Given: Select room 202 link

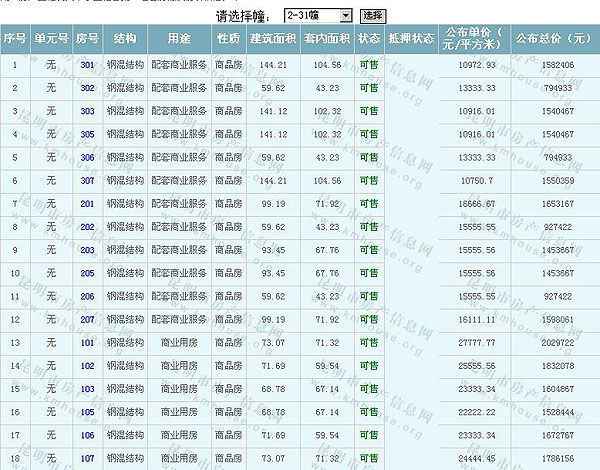Looking at the screenshot, I should click(87, 226).
